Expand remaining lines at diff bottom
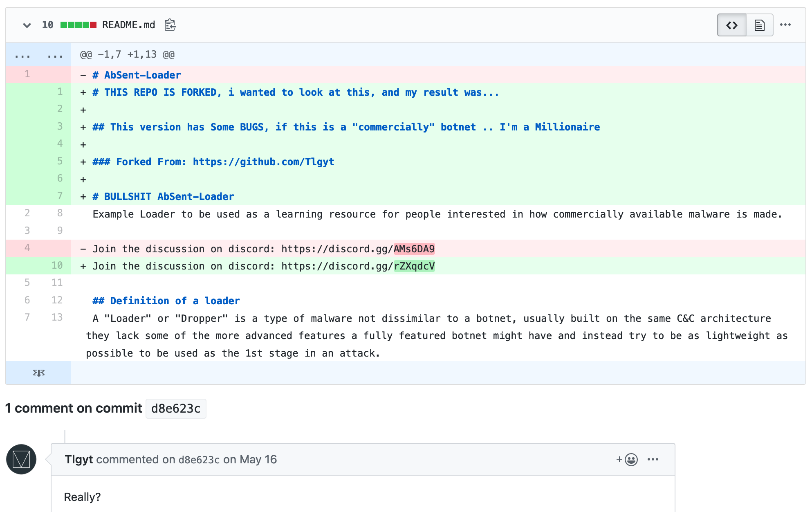 coord(38,373)
